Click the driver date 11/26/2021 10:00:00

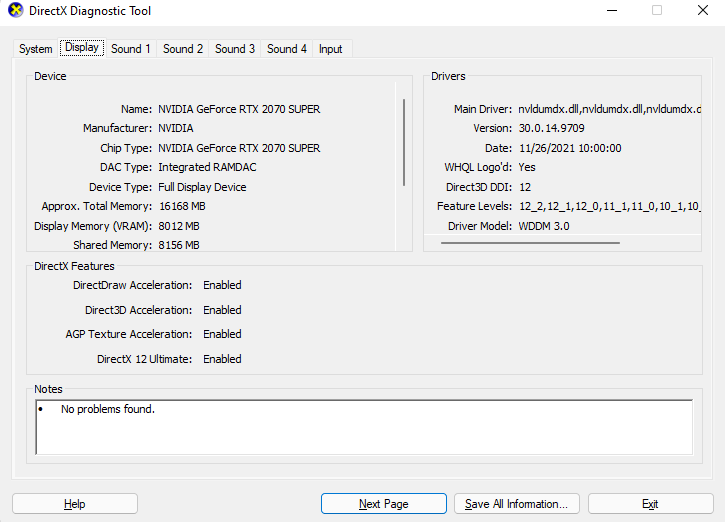tap(570, 148)
